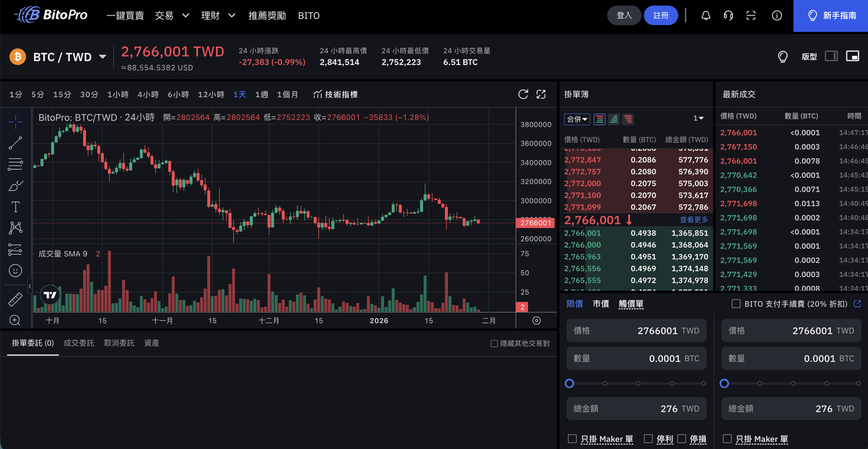
Task: Open the 成交委託 filled orders tab
Action: pyautogui.click(x=79, y=343)
